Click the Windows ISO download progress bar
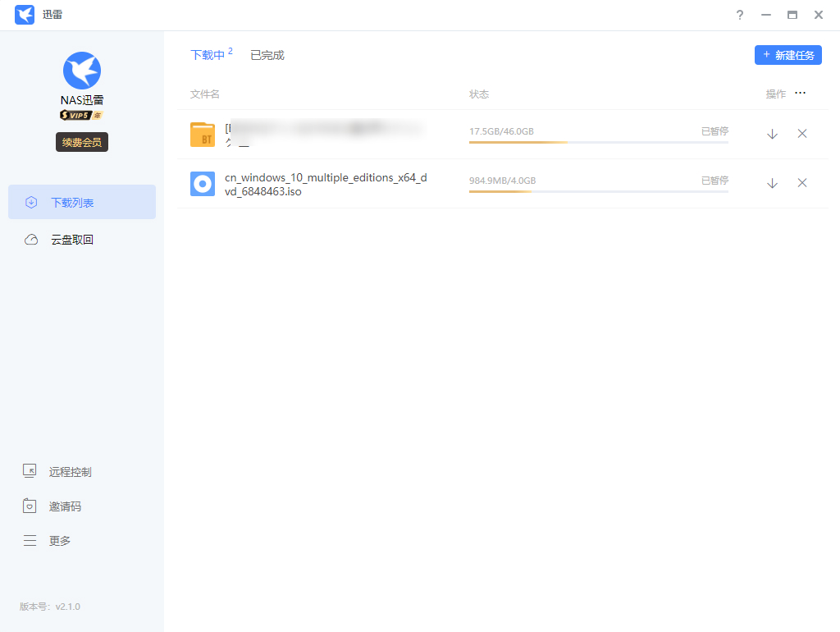This screenshot has height=632, width=840. pyautogui.click(x=598, y=191)
